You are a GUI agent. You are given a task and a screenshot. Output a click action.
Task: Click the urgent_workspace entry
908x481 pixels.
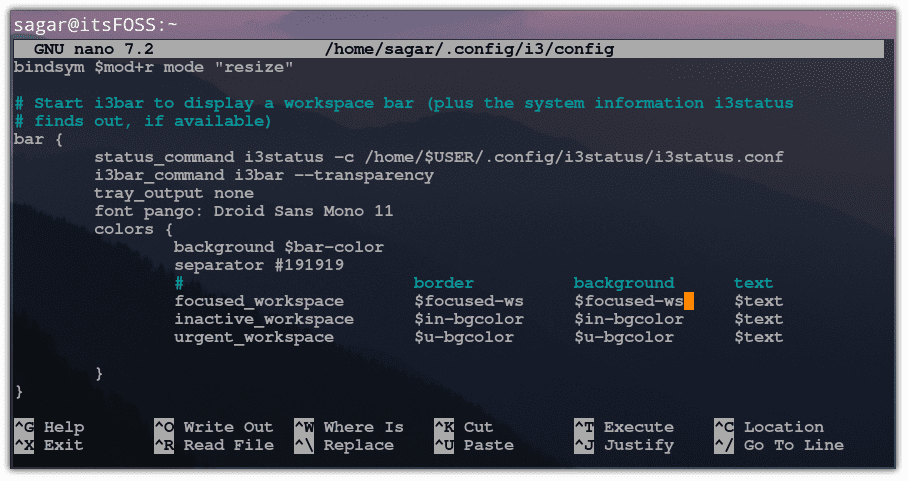[253, 337]
